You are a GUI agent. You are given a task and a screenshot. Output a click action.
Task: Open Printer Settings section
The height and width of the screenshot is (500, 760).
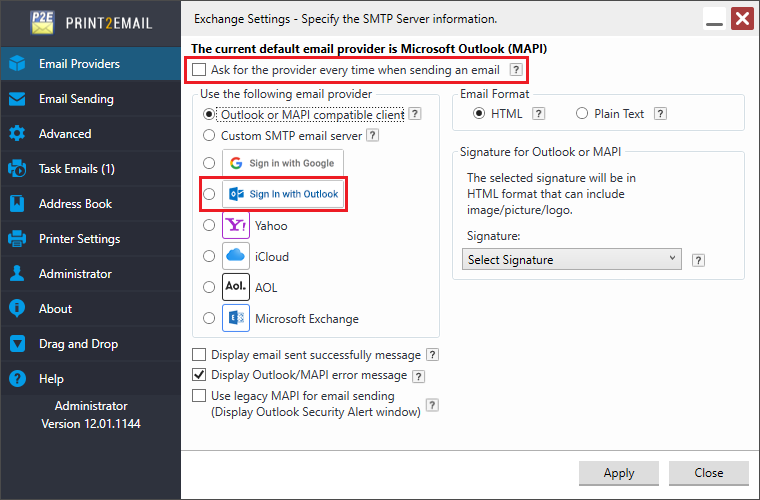coord(91,238)
